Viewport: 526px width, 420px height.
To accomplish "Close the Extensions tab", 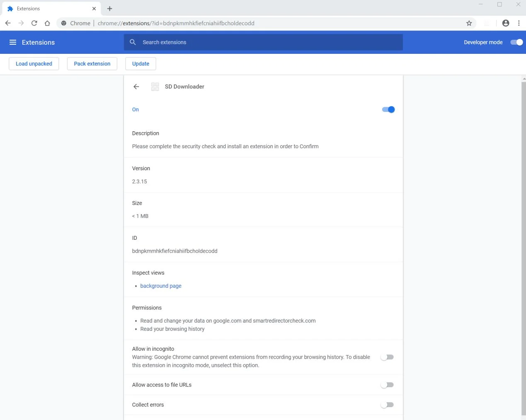I will (94, 9).
